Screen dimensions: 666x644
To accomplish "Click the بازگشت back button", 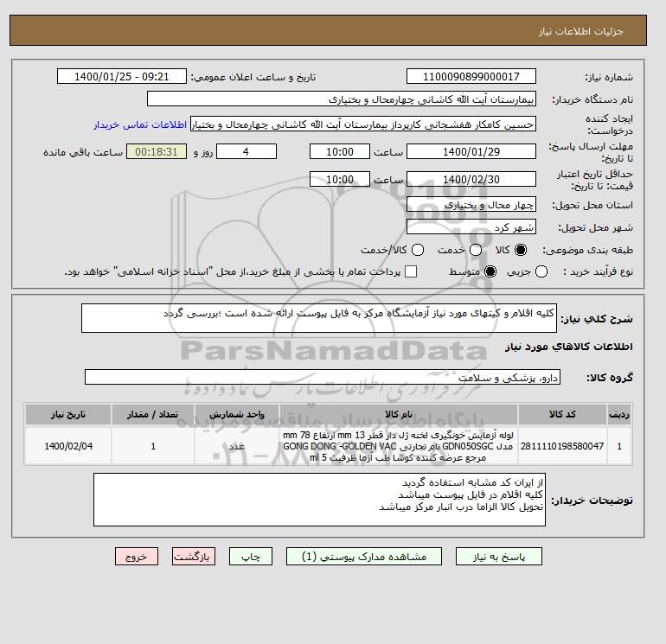I will pos(194,557).
